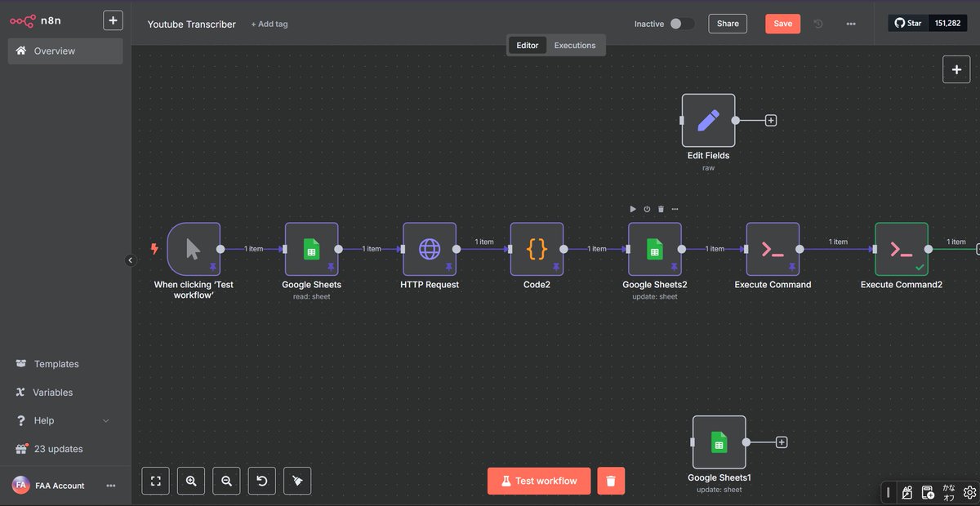Click the IME toolbar drag handle
The width and height of the screenshot is (980, 506).
pos(889,492)
